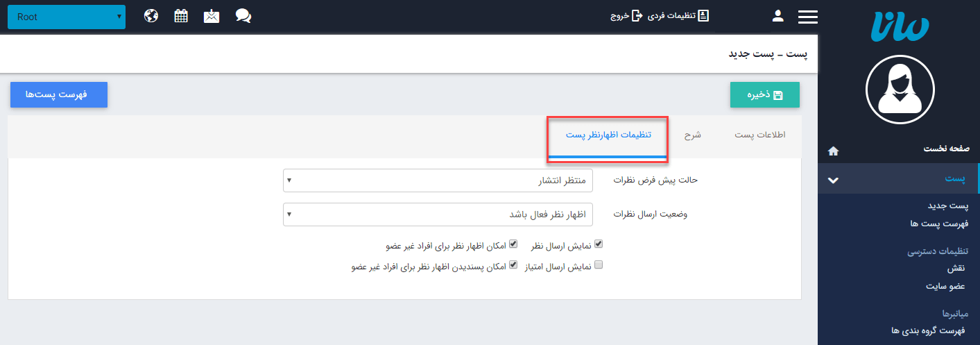The image size is (980, 345).
Task: Click the Mana logo in sidebar
Action: click(x=899, y=26)
